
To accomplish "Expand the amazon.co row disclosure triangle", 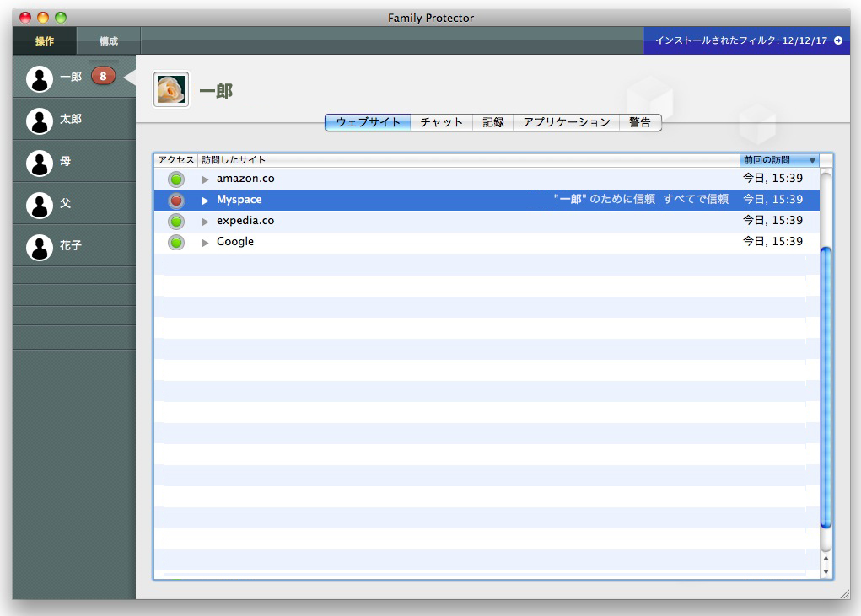I will pos(206,179).
